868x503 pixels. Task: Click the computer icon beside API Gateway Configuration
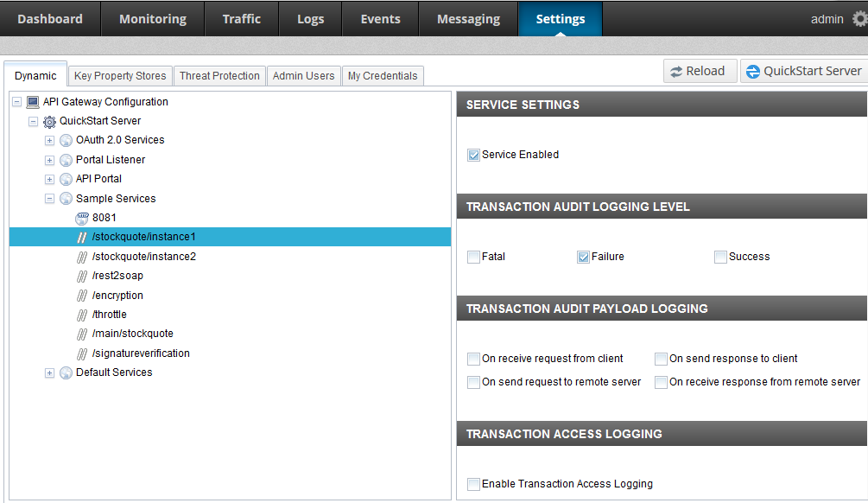(x=32, y=101)
